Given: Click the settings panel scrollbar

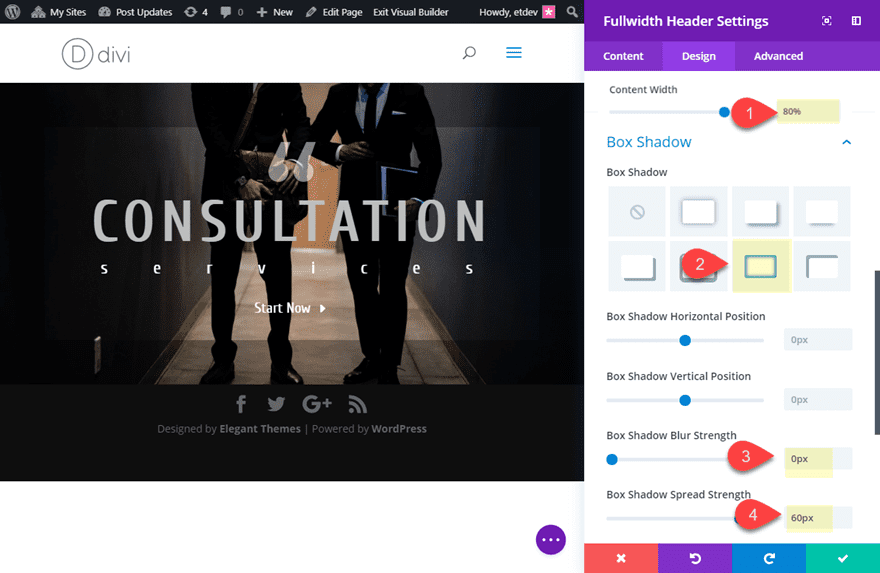Looking at the screenshot, I should click(x=877, y=352).
